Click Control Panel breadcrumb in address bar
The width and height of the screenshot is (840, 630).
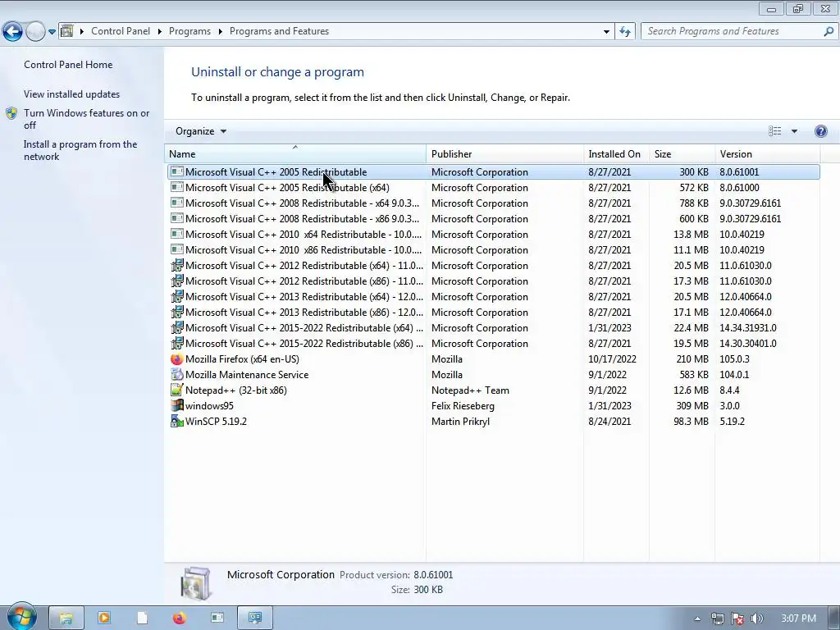click(121, 31)
